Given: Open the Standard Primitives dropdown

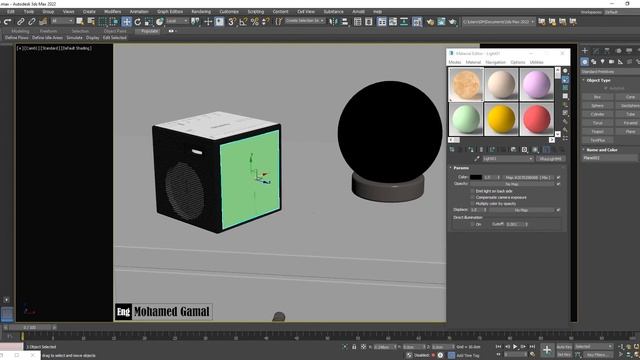Looking at the screenshot, I should click(x=611, y=72).
